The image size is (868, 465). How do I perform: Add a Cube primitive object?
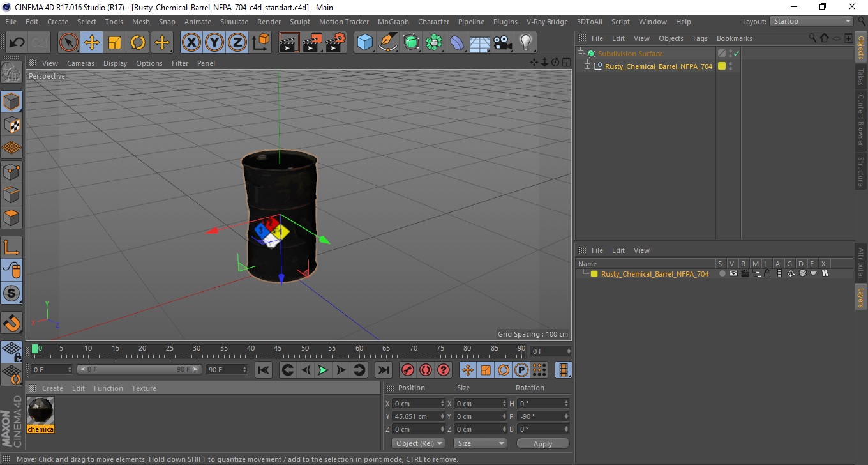point(365,43)
